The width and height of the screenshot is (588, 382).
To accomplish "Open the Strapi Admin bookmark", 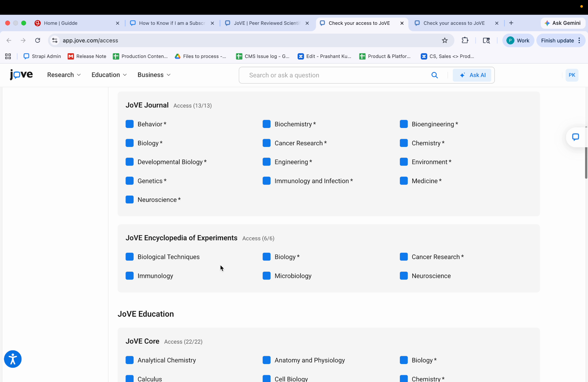I will click(x=42, y=56).
